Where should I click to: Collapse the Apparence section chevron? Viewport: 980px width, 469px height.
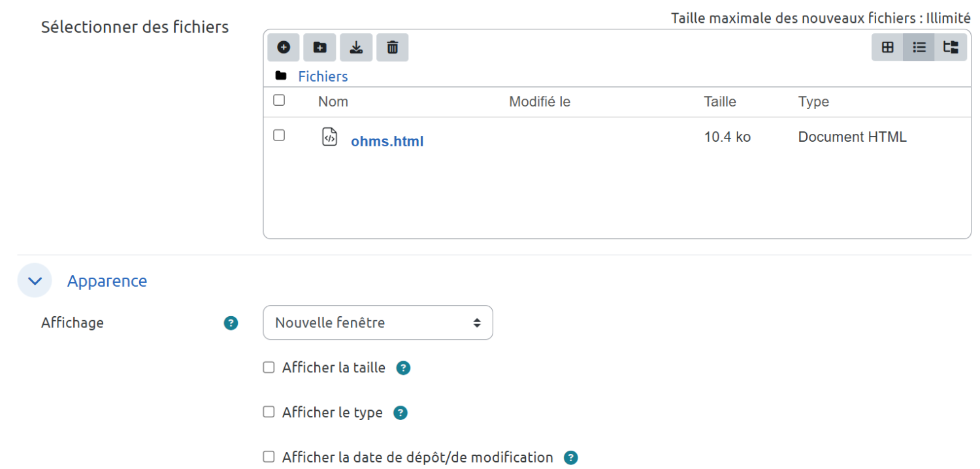point(35,281)
